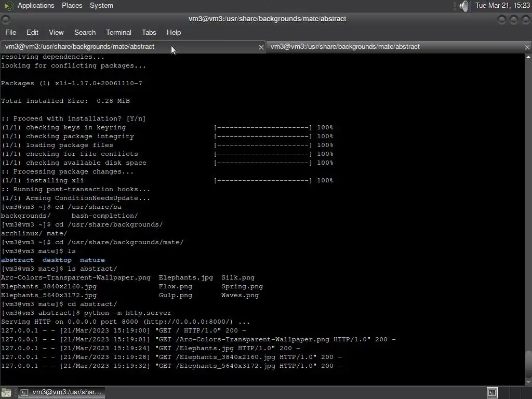Close the second terminal tab

[527, 47]
